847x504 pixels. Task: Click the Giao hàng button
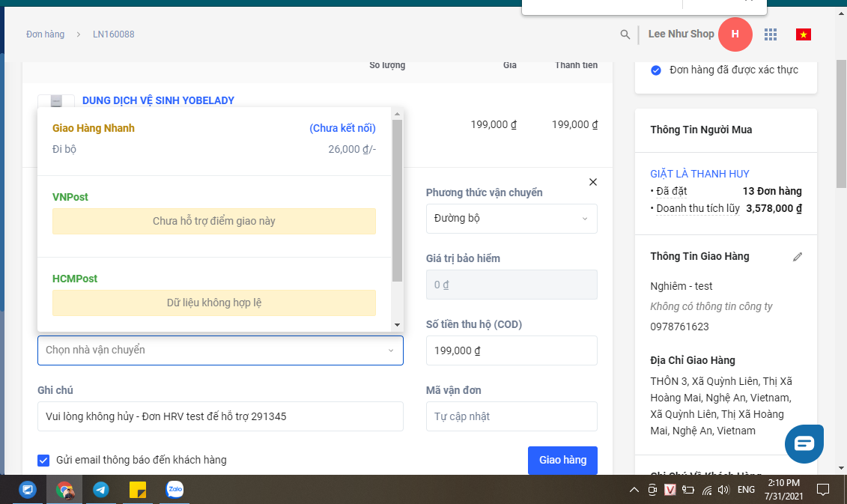pyautogui.click(x=562, y=461)
